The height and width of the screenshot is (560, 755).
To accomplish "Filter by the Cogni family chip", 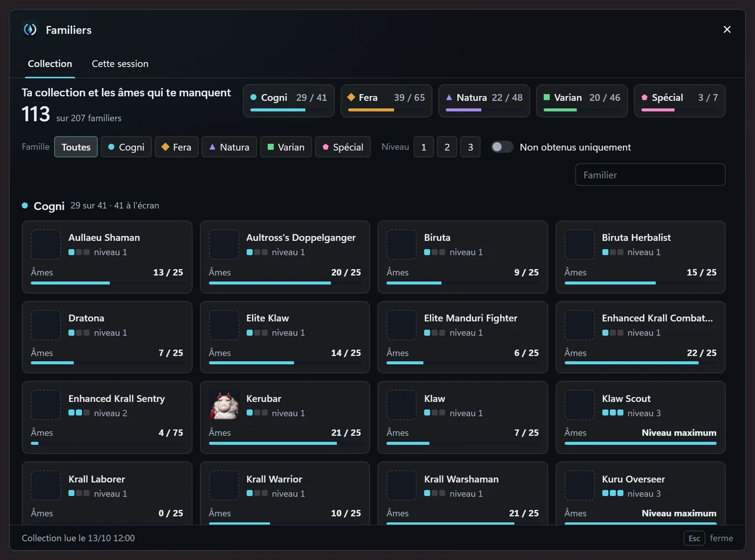I will pos(126,147).
